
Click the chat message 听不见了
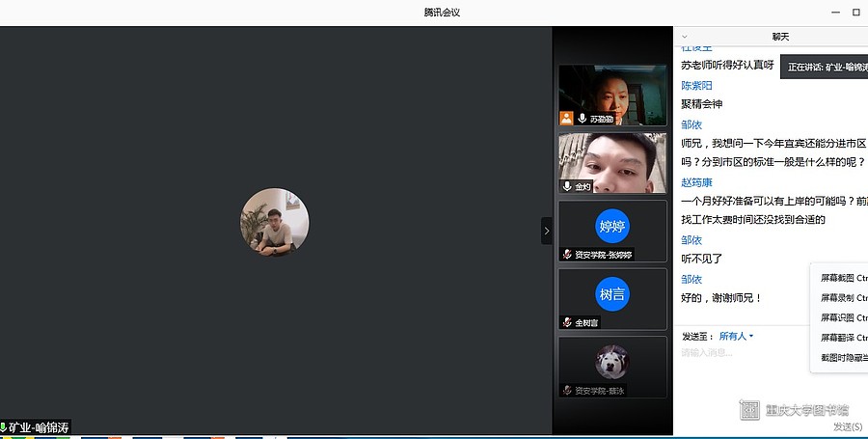coord(701,259)
